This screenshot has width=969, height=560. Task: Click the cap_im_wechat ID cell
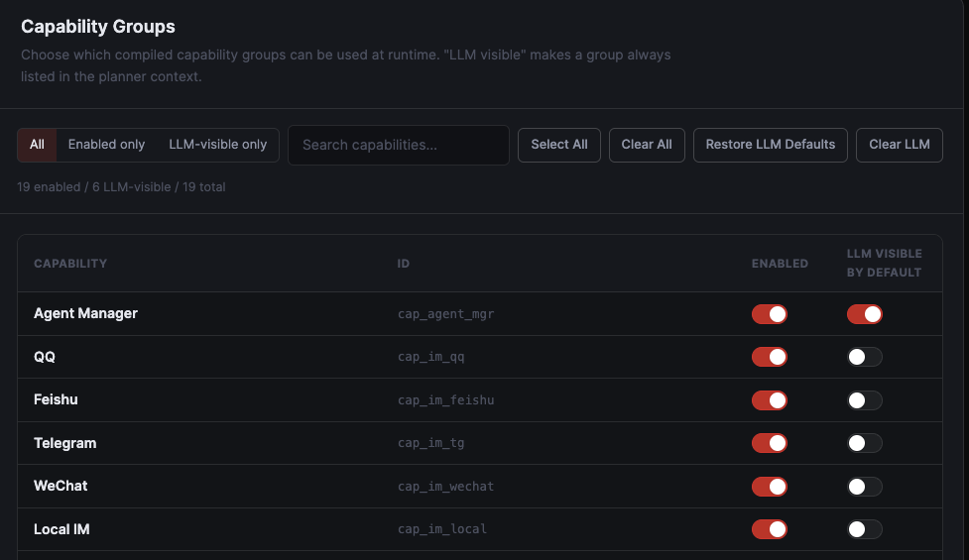click(445, 487)
